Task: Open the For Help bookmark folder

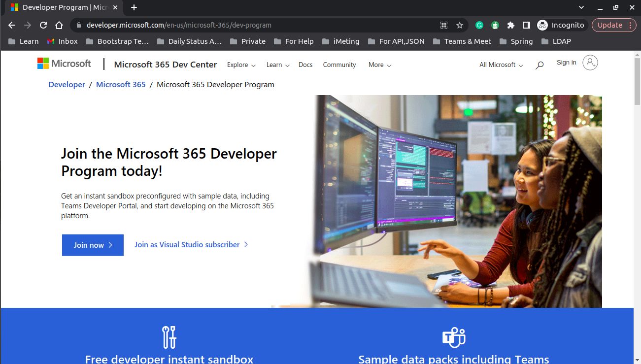Action: (x=294, y=41)
